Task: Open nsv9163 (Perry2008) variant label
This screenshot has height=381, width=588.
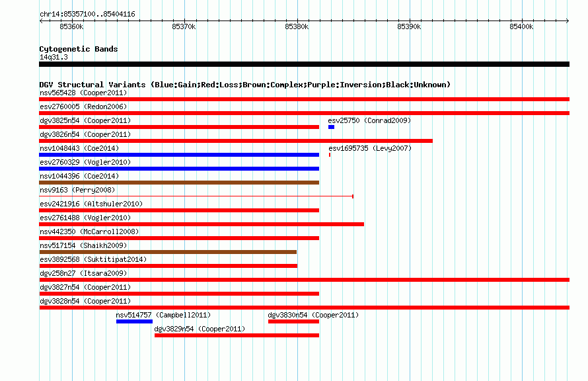Action: (x=77, y=190)
